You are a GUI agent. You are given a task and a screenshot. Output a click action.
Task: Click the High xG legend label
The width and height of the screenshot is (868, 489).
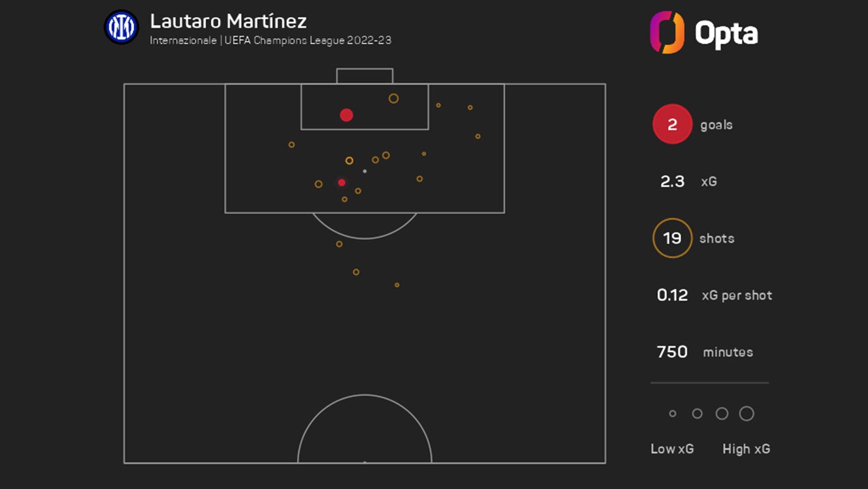coord(746,449)
